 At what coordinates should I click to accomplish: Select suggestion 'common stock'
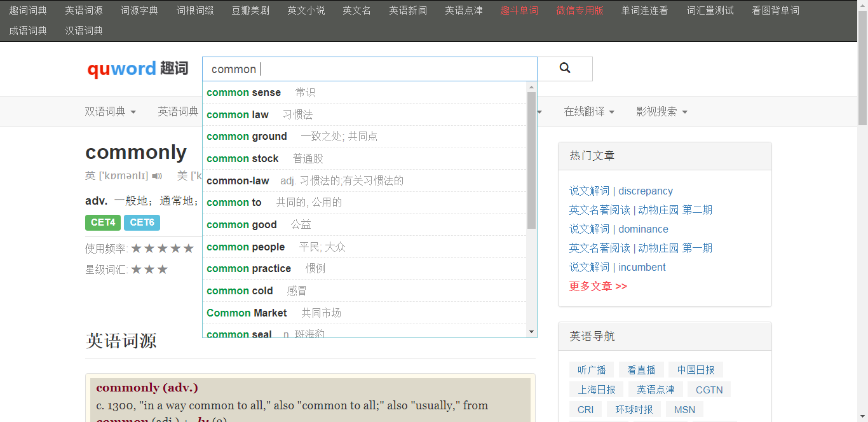click(365, 158)
